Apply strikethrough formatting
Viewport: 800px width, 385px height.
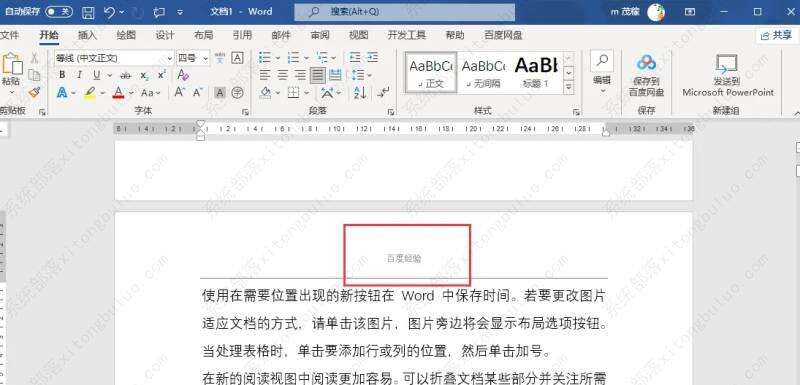coord(126,75)
